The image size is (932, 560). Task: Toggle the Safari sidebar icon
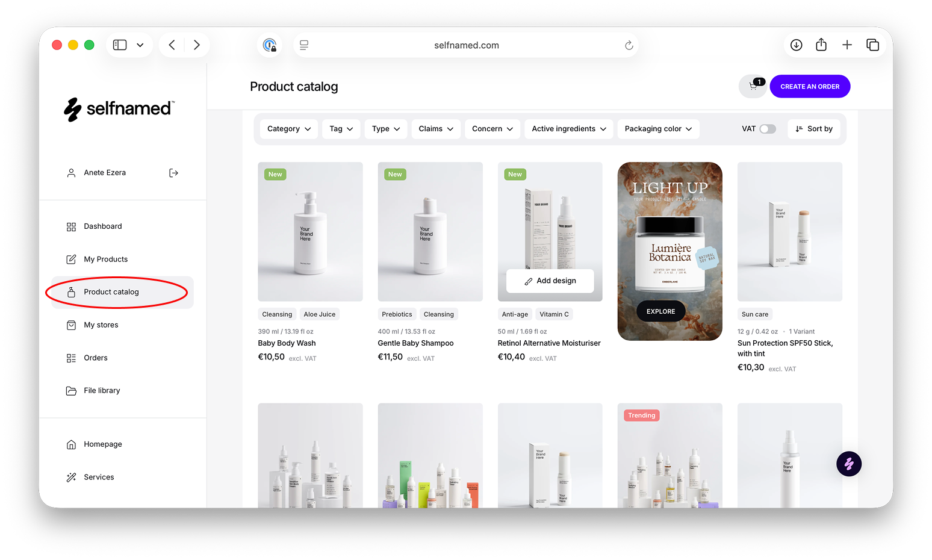tap(120, 45)
